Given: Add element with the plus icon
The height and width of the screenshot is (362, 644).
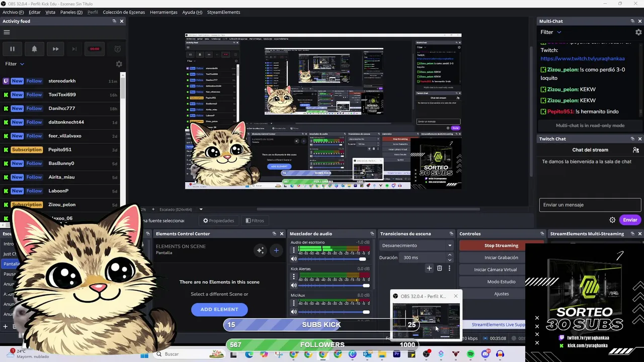Looking at the screenshot, I should pyautogui.click(x=276, y=250).
